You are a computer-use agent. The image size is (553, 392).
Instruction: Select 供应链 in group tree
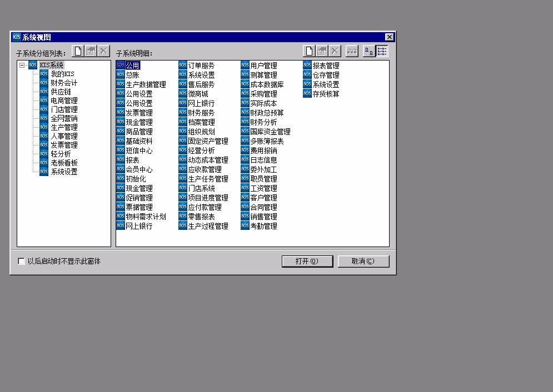61,92
